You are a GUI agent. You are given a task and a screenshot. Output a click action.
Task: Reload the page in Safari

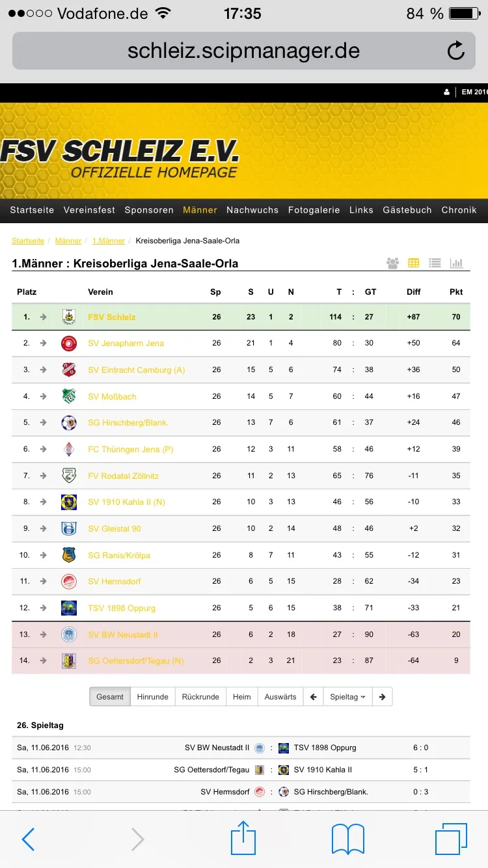coord(455,51)
